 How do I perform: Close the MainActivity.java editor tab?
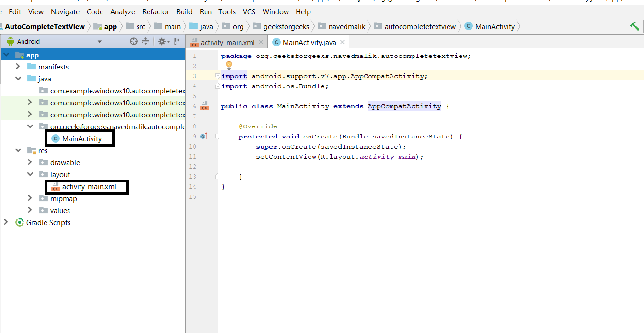(343, 42)
